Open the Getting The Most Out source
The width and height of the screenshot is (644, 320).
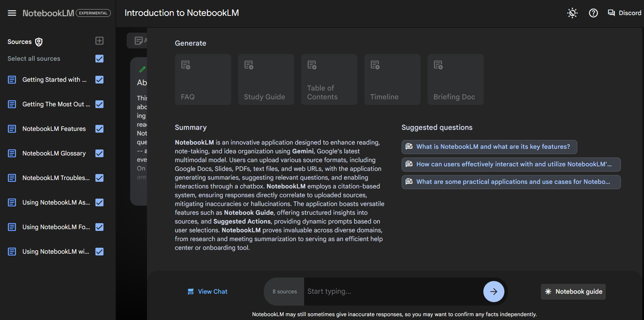coord(56,104)
